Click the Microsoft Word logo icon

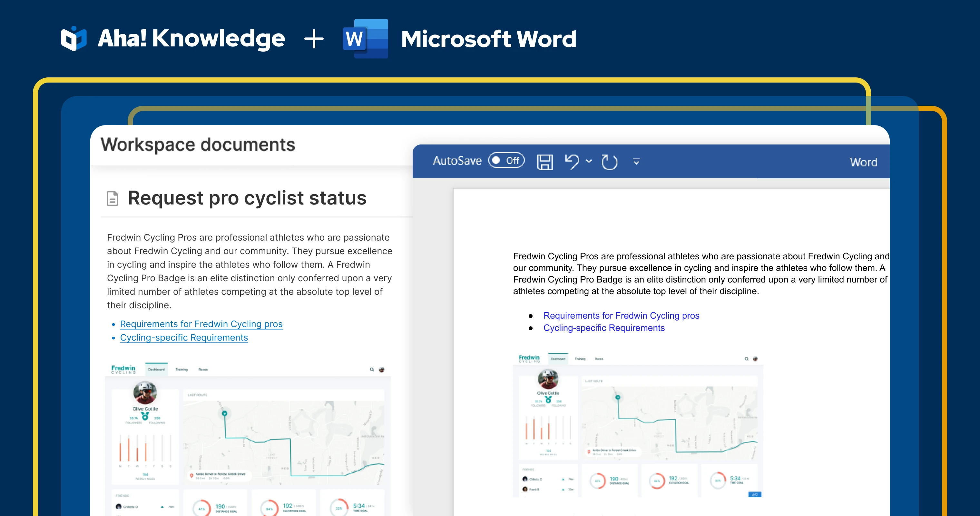tap(365, 38)
